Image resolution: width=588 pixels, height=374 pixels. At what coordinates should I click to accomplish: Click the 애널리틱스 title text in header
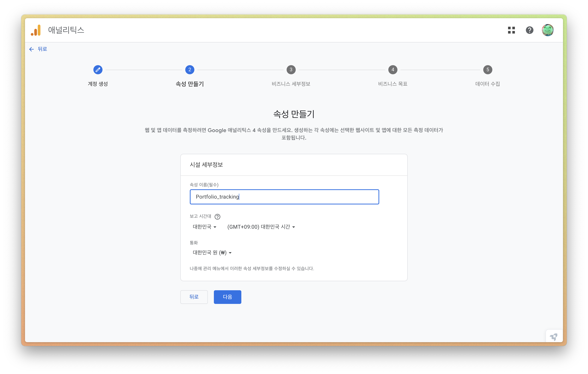tap(66, 30)
